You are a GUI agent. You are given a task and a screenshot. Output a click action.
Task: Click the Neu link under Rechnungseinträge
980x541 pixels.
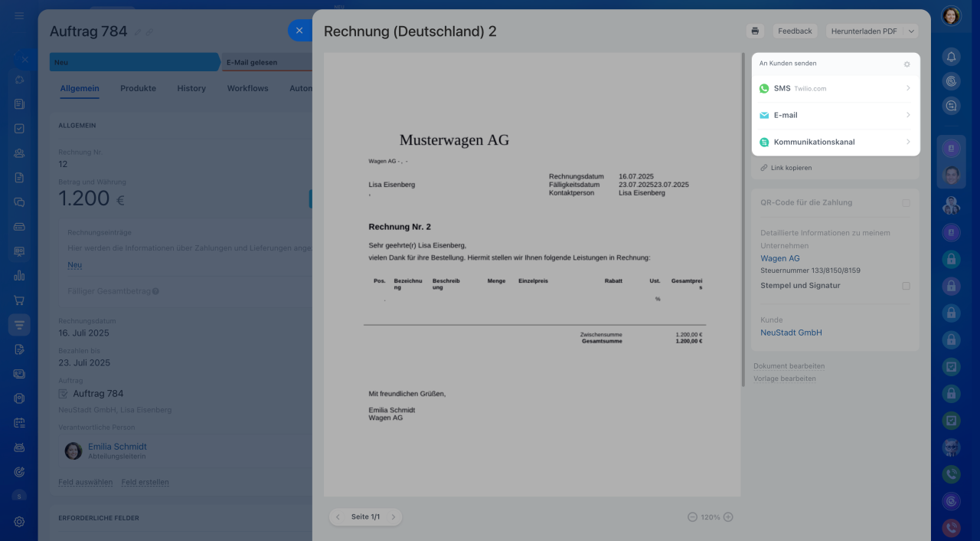point(74,265)
